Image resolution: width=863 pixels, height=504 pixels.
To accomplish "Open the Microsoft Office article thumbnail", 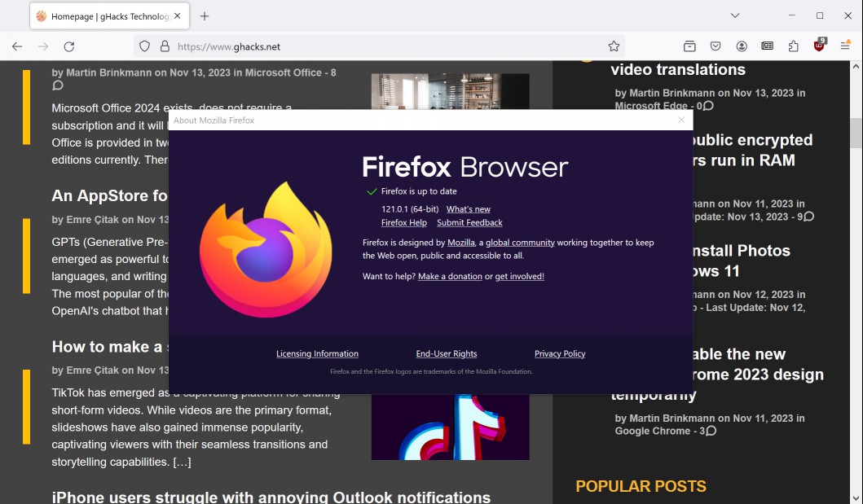I will (450, 91).
